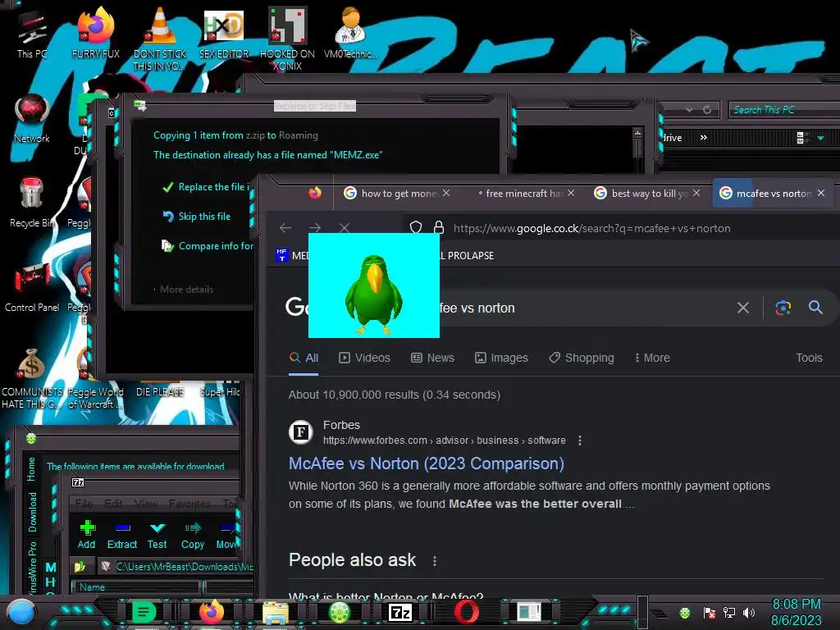Image resolution: width=840 pixels, height=630 pixels.
Task: Click 7-Zip up-folder icon
Action: (x=80, y=566)
